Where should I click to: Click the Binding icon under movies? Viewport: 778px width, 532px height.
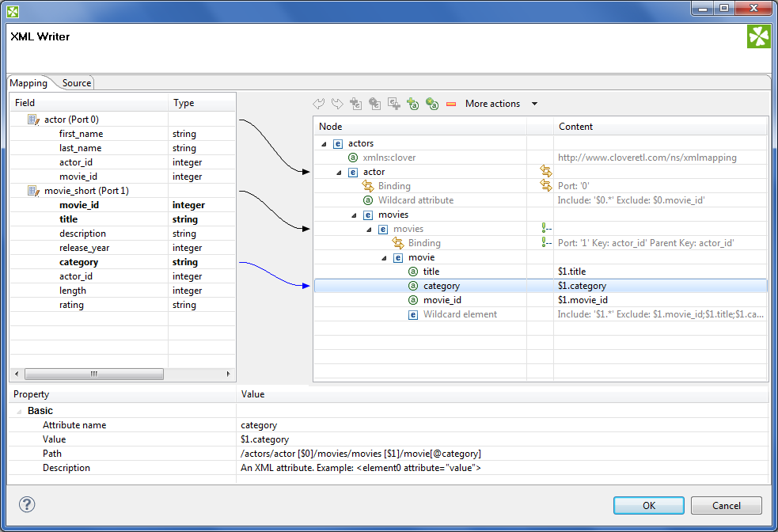point(398,243)
